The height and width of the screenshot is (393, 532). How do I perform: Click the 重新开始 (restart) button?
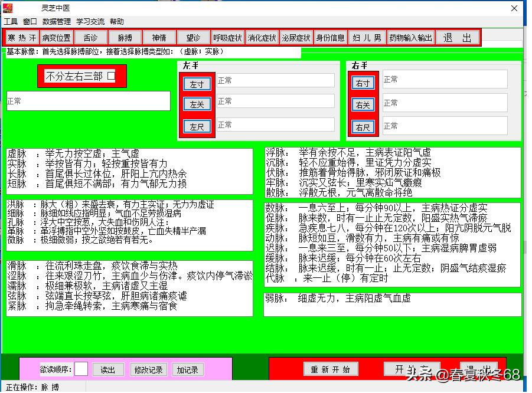pyautogui.click(x=331, y=369)
